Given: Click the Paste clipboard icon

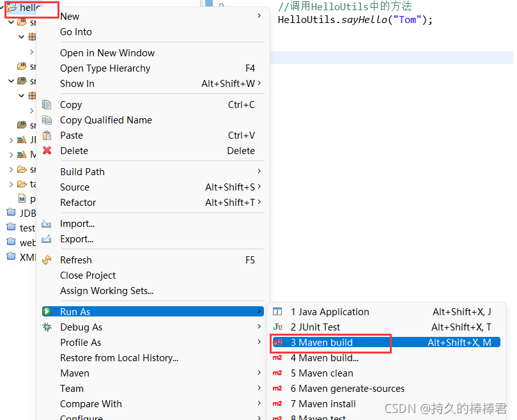Looking at the screenshot, I should point(47,136).
